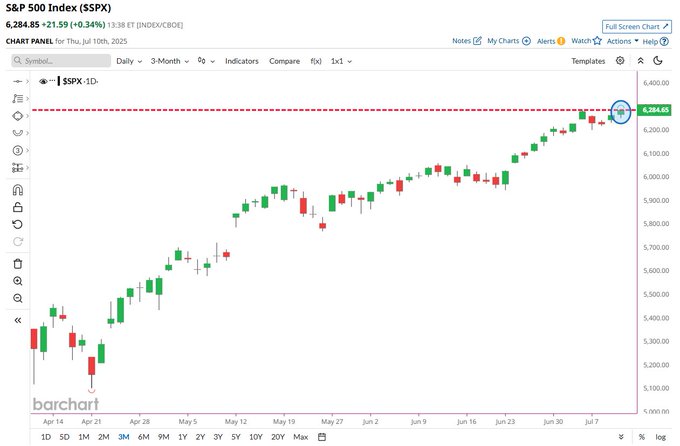This screenshot has width=680, height=446.
Task: Toggle log scale
Action: click(x=660, y=437)
